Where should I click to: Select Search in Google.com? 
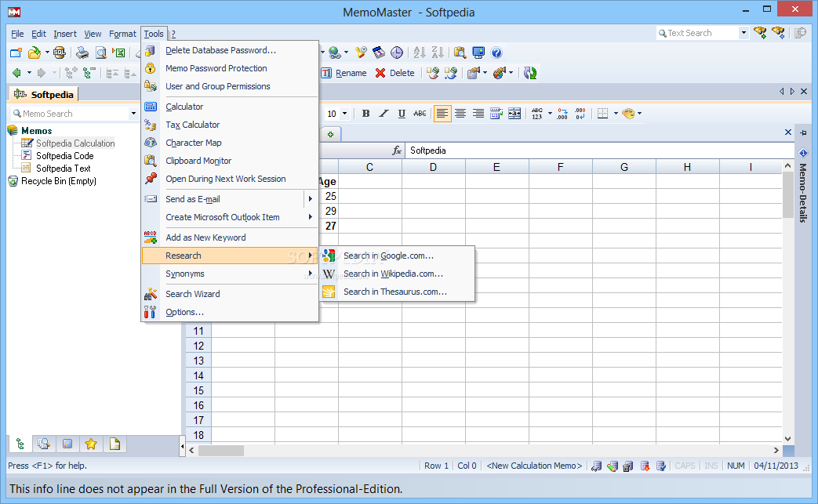coord(397,256)
